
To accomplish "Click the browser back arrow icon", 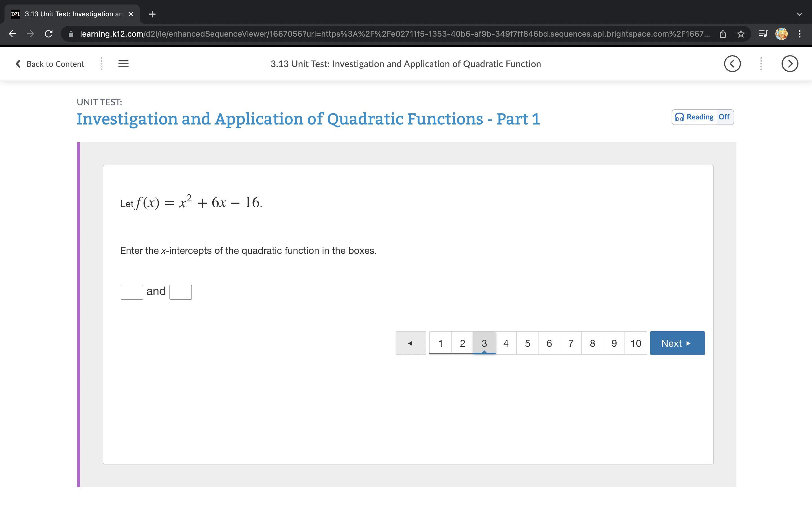I will tap(12, 34).
